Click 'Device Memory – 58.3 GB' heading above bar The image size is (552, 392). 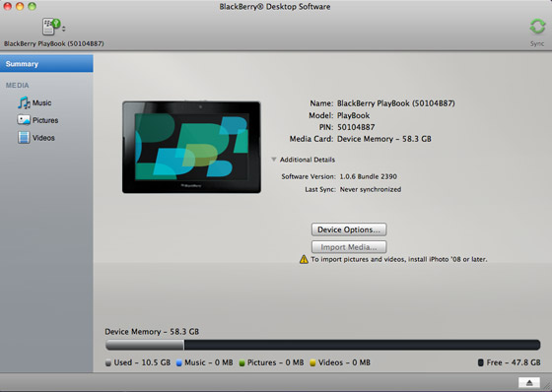152,332
